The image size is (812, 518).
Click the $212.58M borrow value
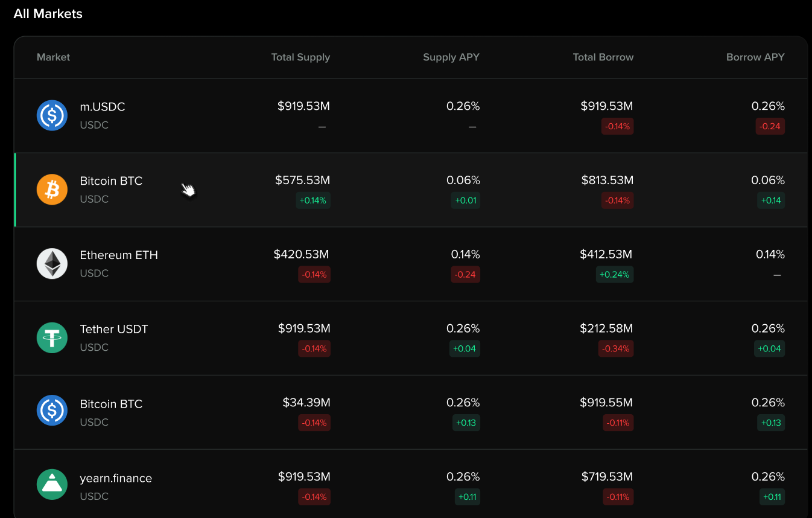pos(606,329)
